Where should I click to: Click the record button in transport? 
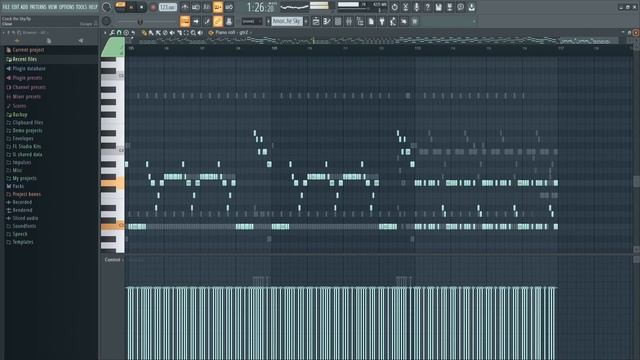(153, 7)
